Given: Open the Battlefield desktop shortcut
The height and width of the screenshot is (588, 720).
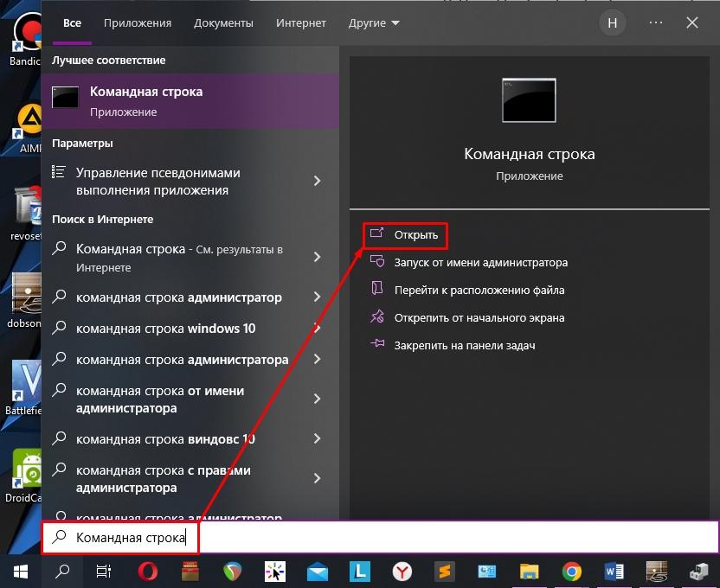Looking at the screenshot, I should tap(24, 388).
